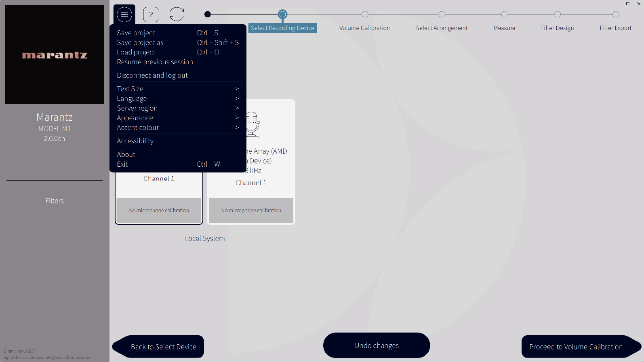Click the Select Recording Device step marker

282,14
